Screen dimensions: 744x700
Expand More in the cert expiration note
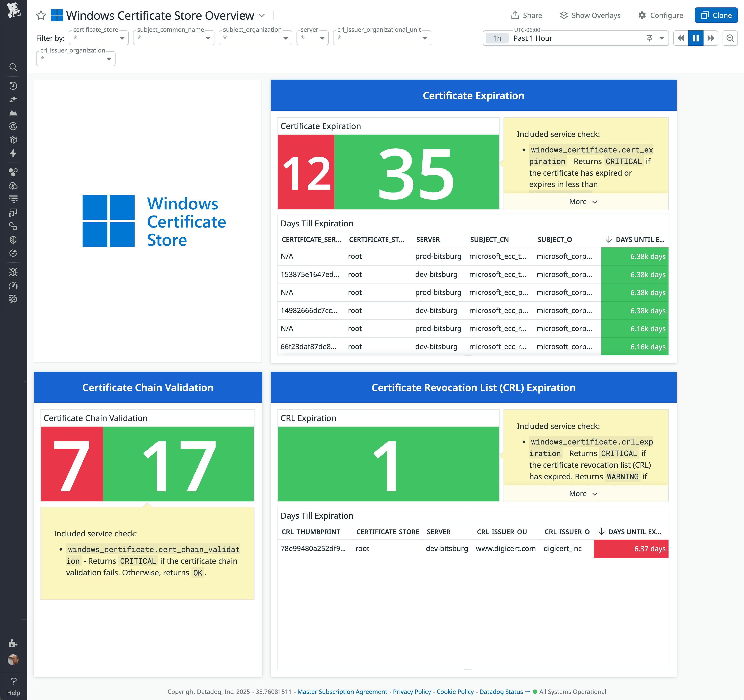pos(583,202)
